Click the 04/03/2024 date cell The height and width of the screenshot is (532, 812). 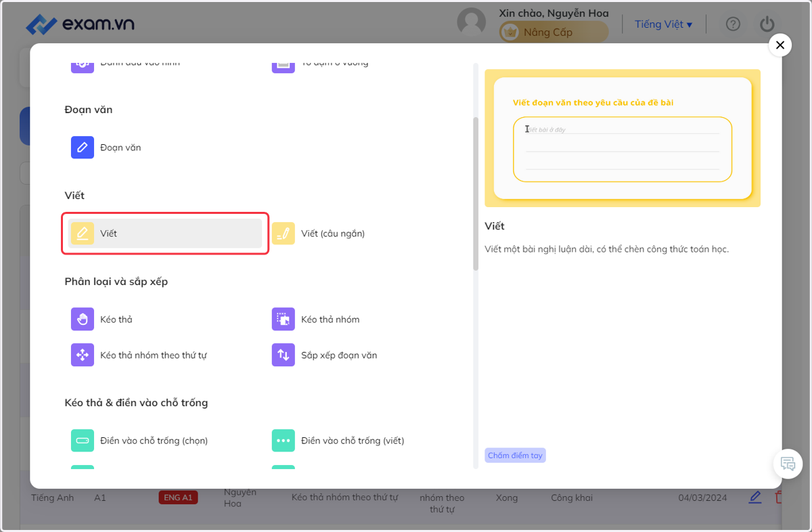coord(702,497)
